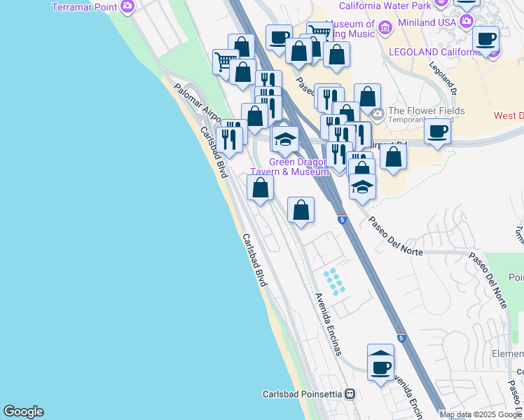This screenshot has width=524, height=420.
Task: Select the shopping bag marker under the Airport Rd label
Action: click(393, 158)
